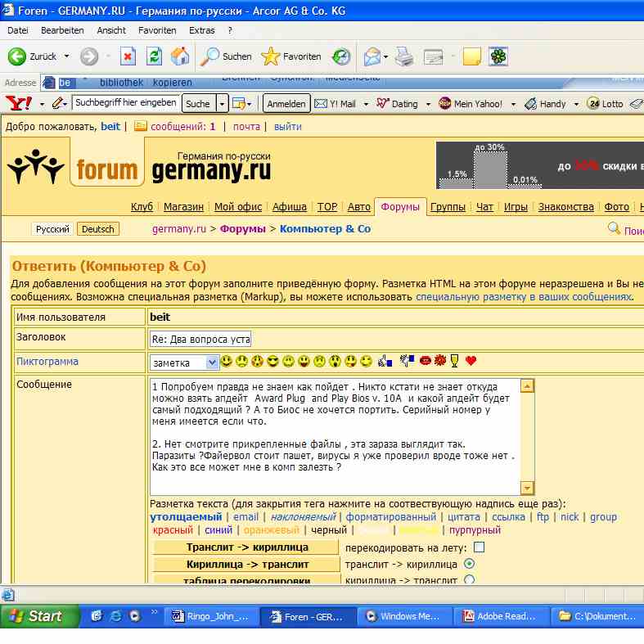This screenshot has width=644, height=644.
Task: Expand the Handy dropdown arrow
Action: (x=576, y=104)
